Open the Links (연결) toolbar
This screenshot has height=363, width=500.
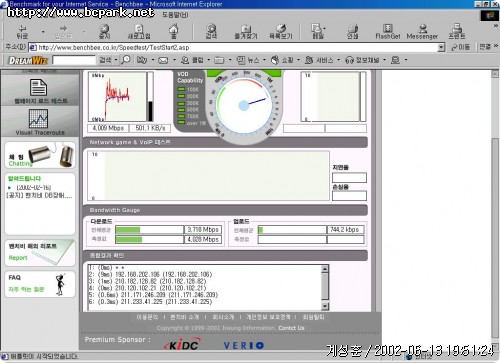click(x=485, y=47)
